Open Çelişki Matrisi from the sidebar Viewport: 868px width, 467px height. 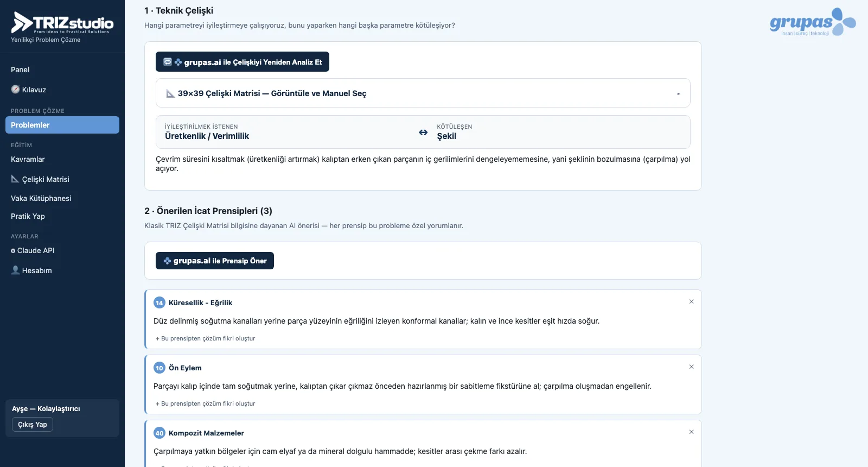46,179
